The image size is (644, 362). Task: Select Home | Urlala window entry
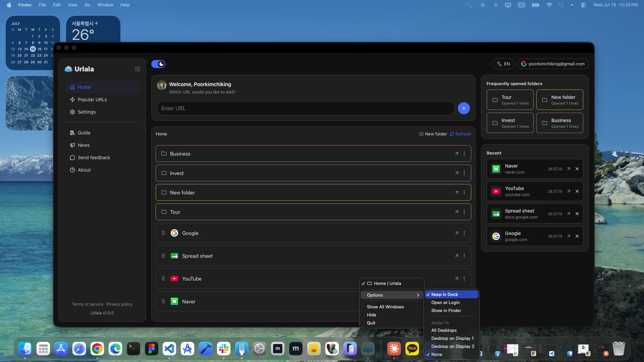[392, 283]
